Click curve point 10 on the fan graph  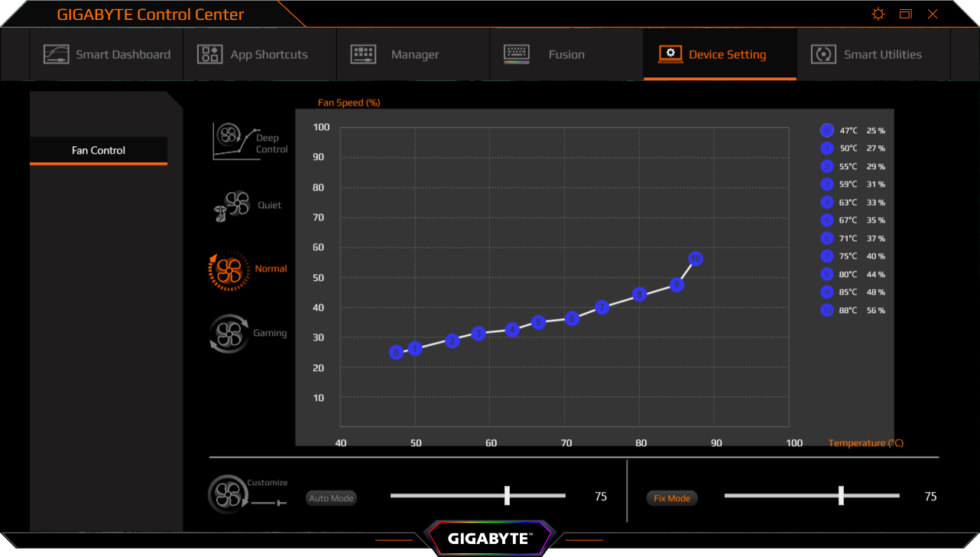pos(695,259)
